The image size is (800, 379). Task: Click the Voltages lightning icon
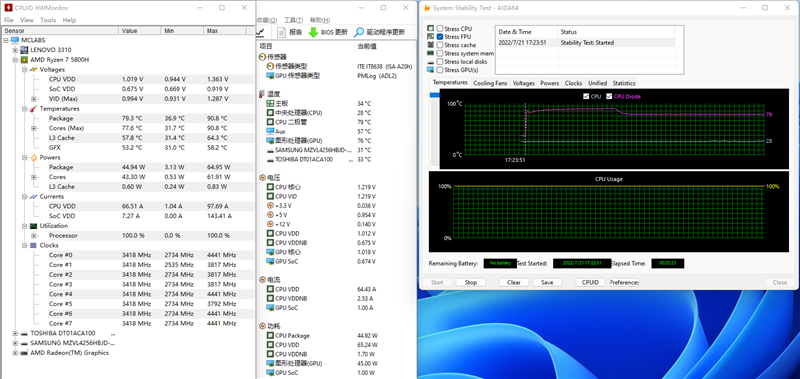tap(33, 69)
